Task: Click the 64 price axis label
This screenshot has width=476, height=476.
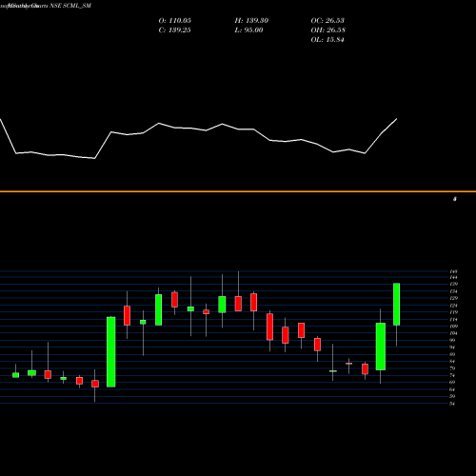Action: (x=452, y=389)
